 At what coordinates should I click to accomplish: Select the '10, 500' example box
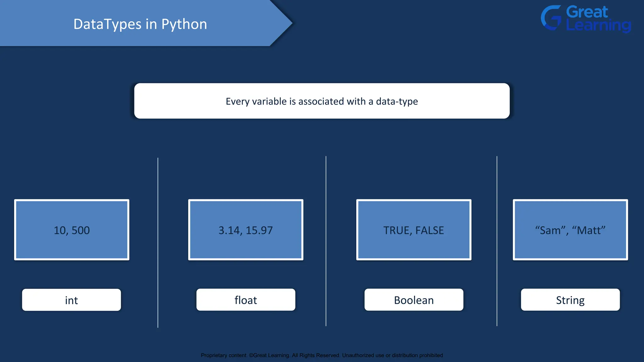click(x=72, y=230)
